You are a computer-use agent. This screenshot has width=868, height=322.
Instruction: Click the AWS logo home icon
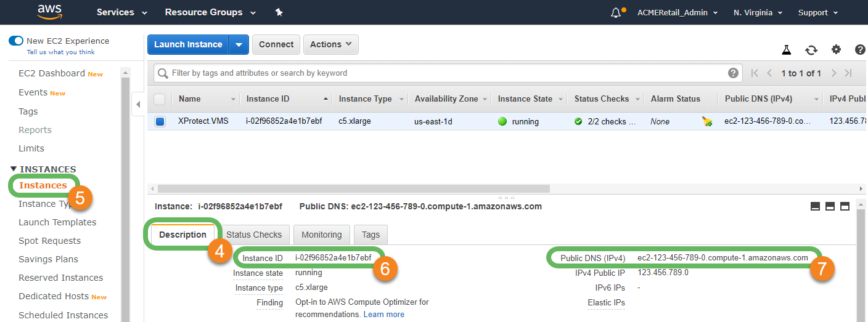[49, 12]
